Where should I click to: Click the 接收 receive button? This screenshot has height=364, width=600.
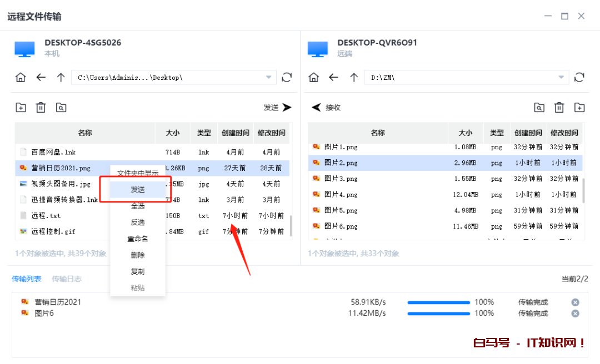tap(326, 108)
